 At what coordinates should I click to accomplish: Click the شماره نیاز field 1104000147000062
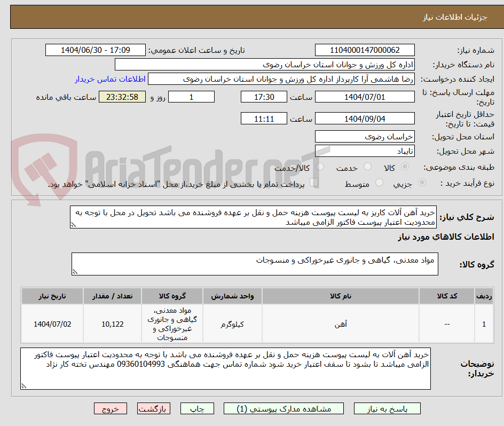[x=366, y=50]
